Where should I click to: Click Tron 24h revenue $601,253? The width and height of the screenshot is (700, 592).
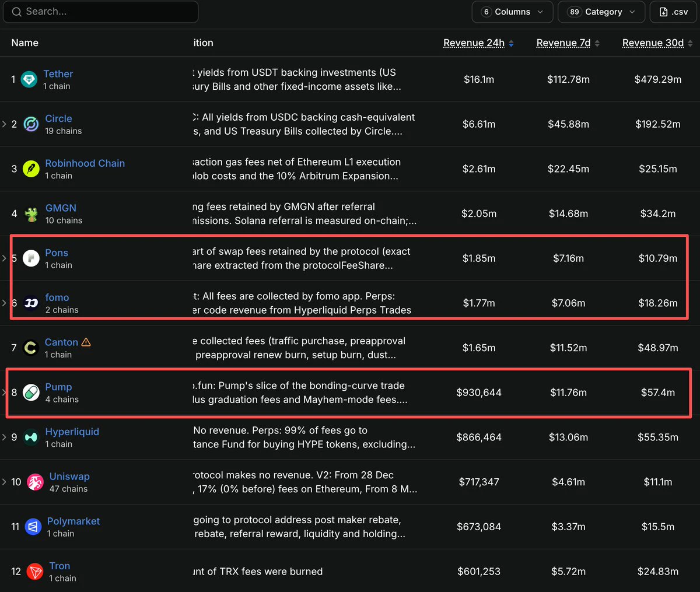[479, 572]
